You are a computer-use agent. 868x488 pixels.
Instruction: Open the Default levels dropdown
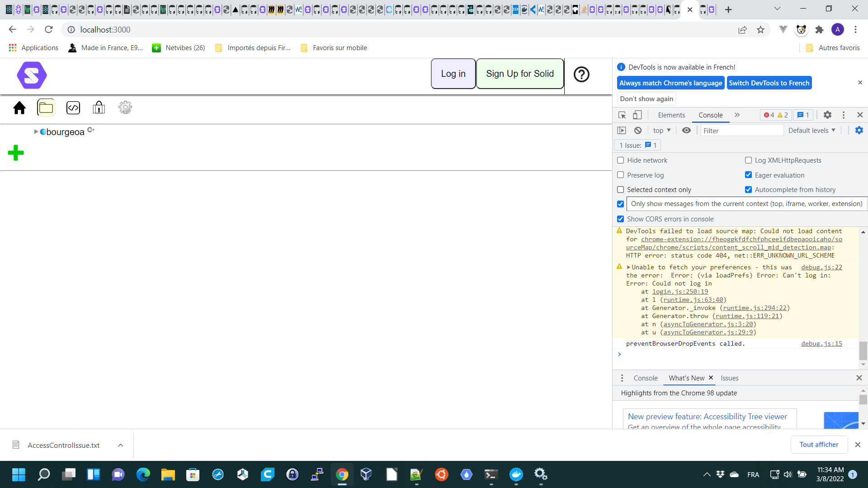tap(811, 130)
